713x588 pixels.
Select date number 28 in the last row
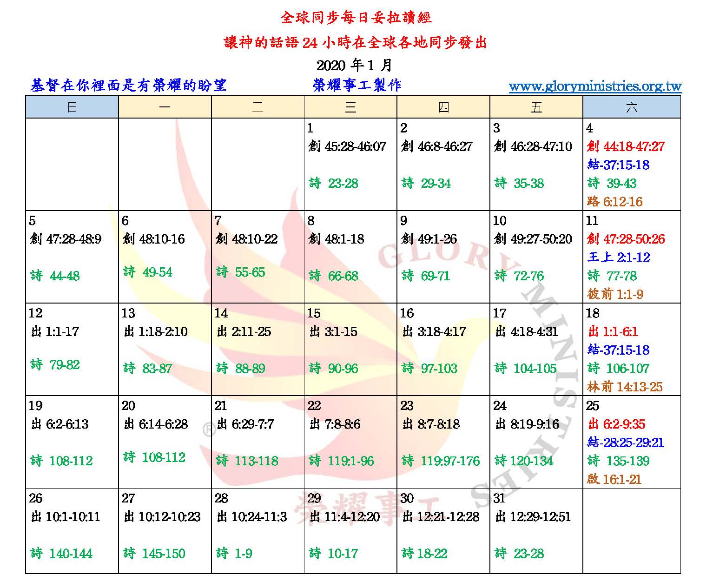pos(221,498)
